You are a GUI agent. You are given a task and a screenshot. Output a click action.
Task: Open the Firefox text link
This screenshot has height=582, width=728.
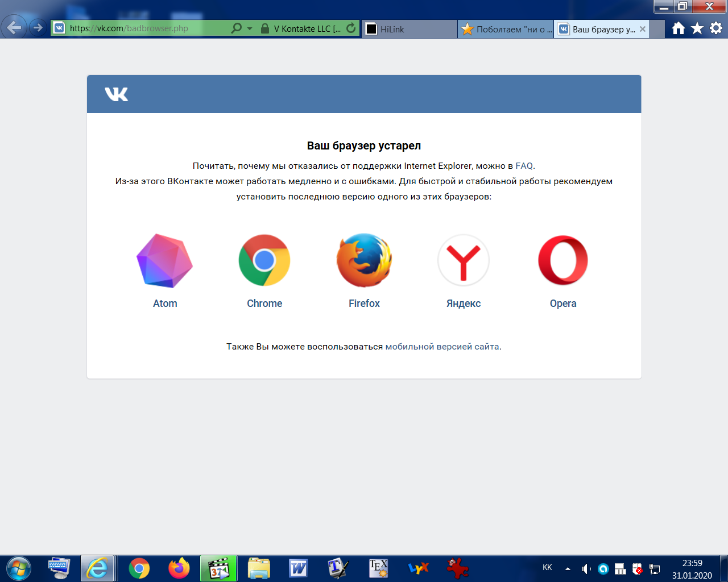[x=364, y=304]
